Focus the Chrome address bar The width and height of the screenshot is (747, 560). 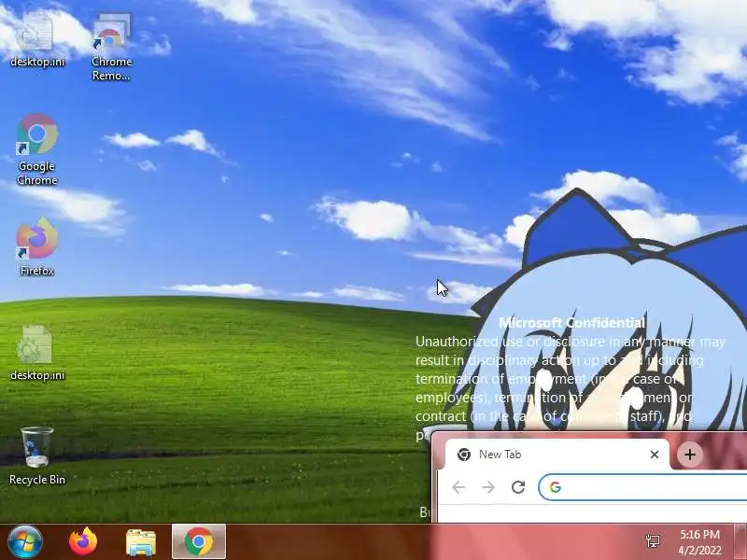tap(642, 487)
